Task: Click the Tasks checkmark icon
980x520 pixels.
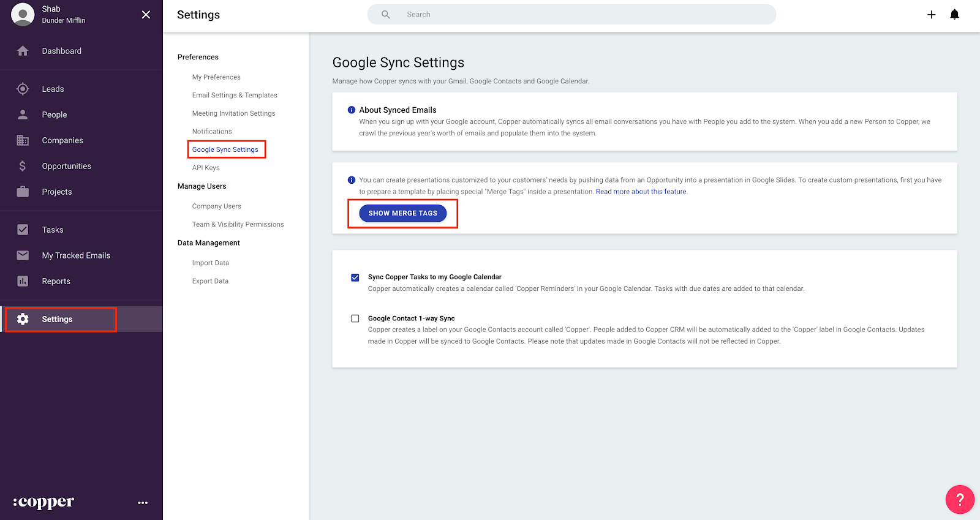Action: click(x=23, y=230)
